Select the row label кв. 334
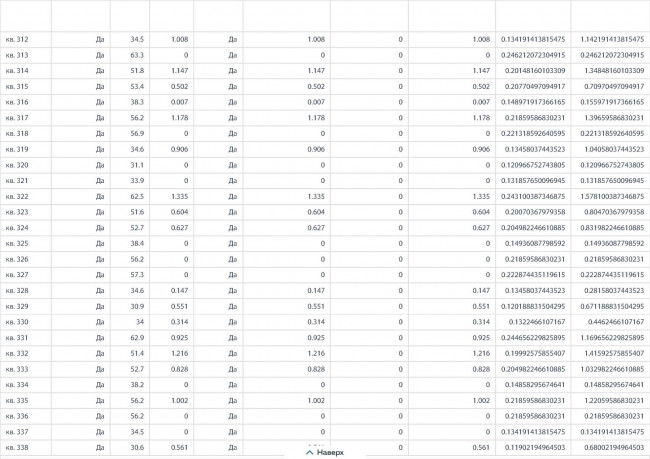 (17, 385)
